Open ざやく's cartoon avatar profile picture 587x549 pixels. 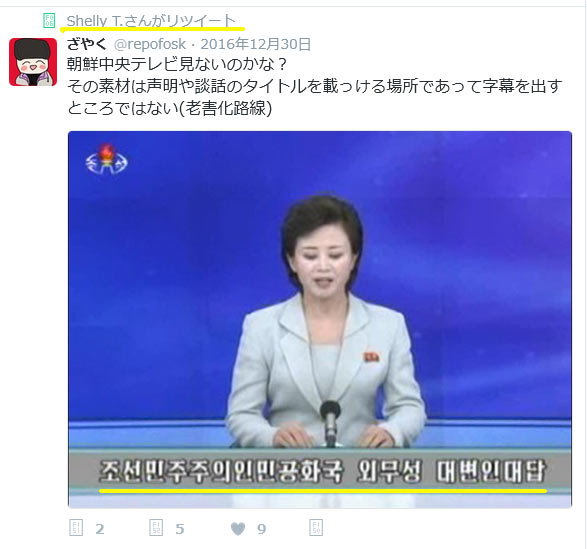point(33,62)
